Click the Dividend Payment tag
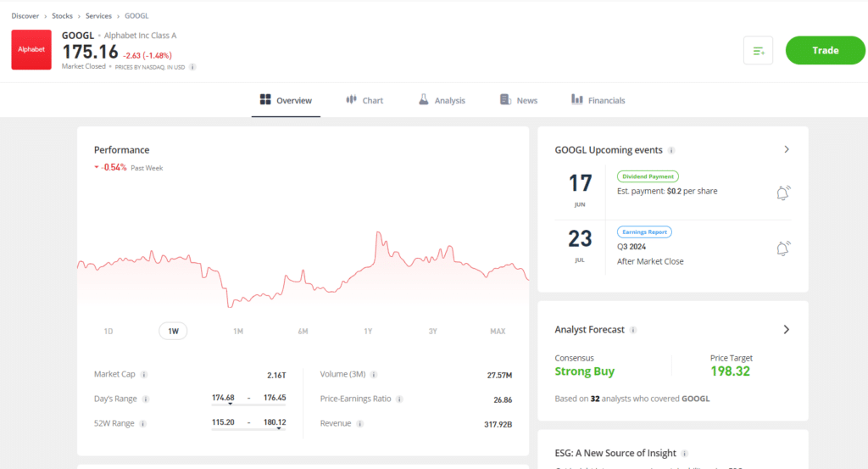Screen dimensions: 868x469 pos(648,176)
